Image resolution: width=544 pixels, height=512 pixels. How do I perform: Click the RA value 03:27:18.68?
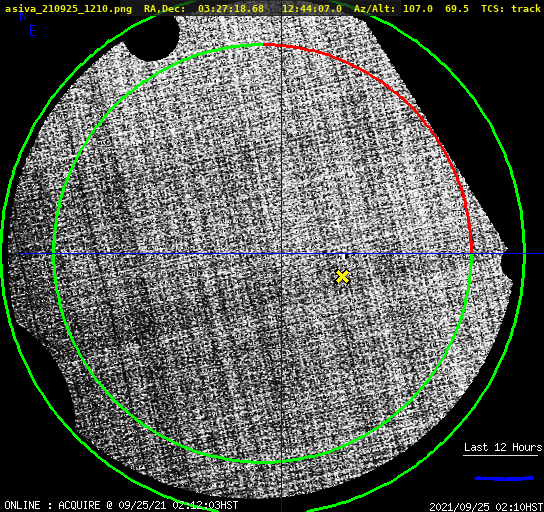(x=231, y=9)
